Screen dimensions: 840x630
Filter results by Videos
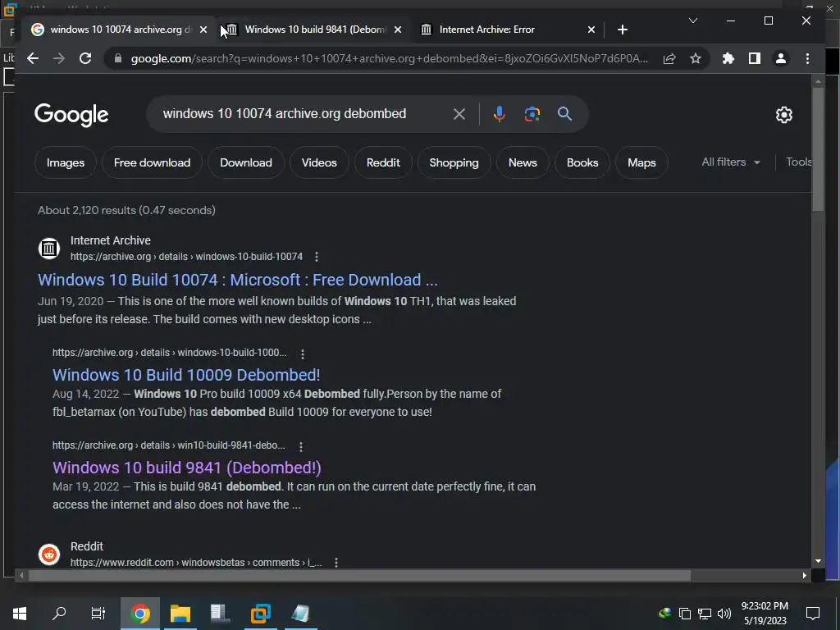(319, 162)
